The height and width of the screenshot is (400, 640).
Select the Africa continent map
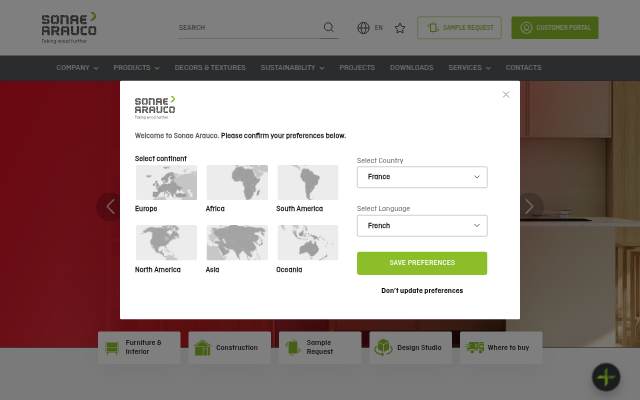pos(237,182)
